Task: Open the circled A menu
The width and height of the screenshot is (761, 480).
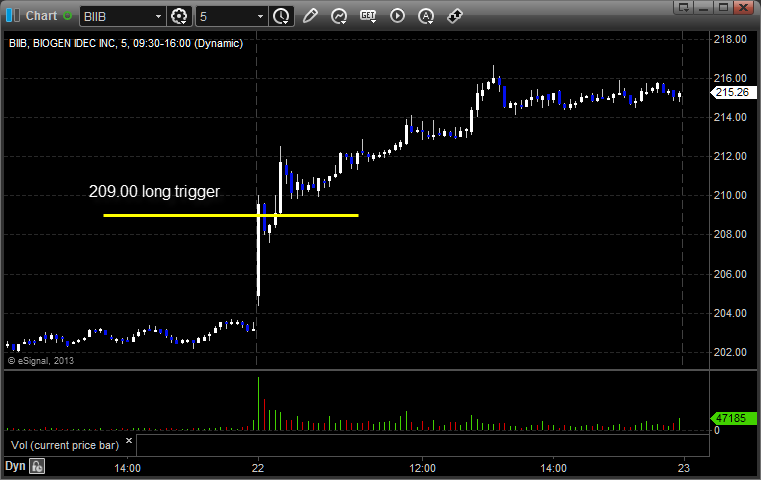Action: 426,17
